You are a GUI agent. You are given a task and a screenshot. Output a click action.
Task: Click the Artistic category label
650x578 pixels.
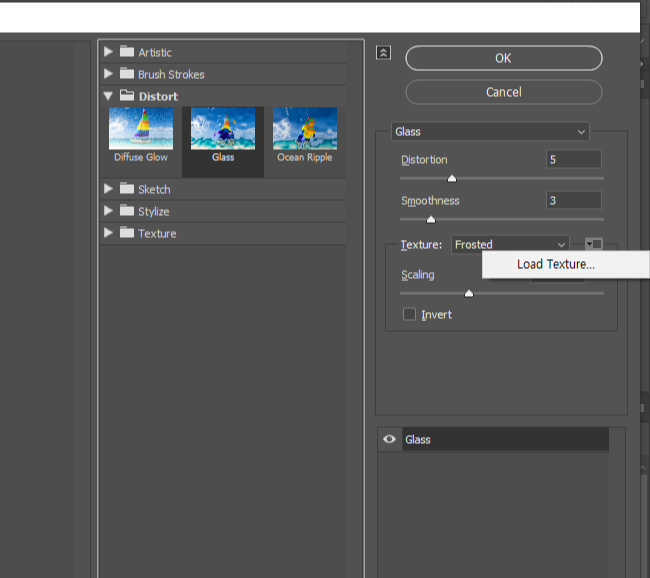(155, 52)
